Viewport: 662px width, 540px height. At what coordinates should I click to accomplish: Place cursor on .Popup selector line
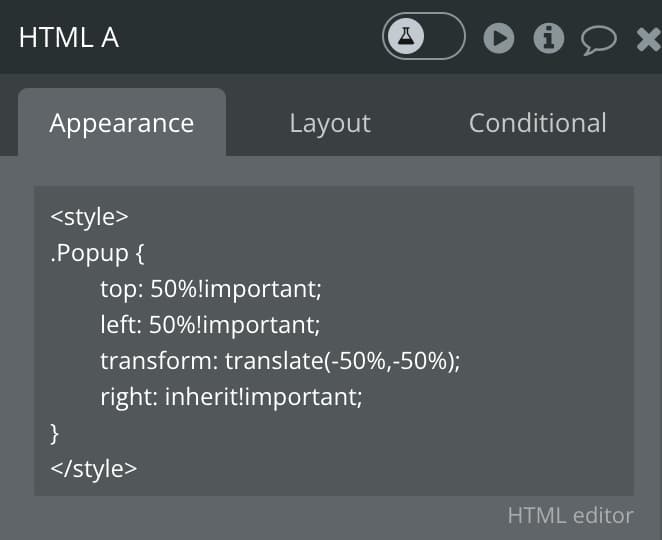click(97, 253)
